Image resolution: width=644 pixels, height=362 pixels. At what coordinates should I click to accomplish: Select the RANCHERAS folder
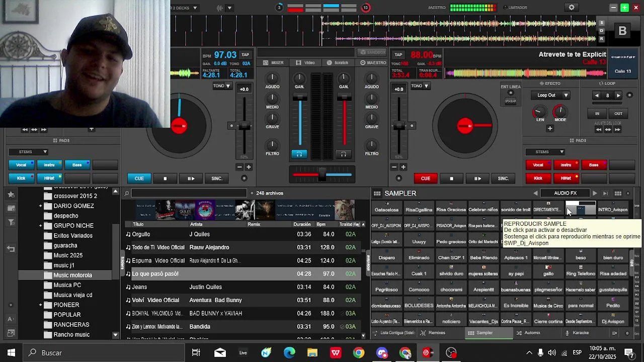[x=71, y=325]
